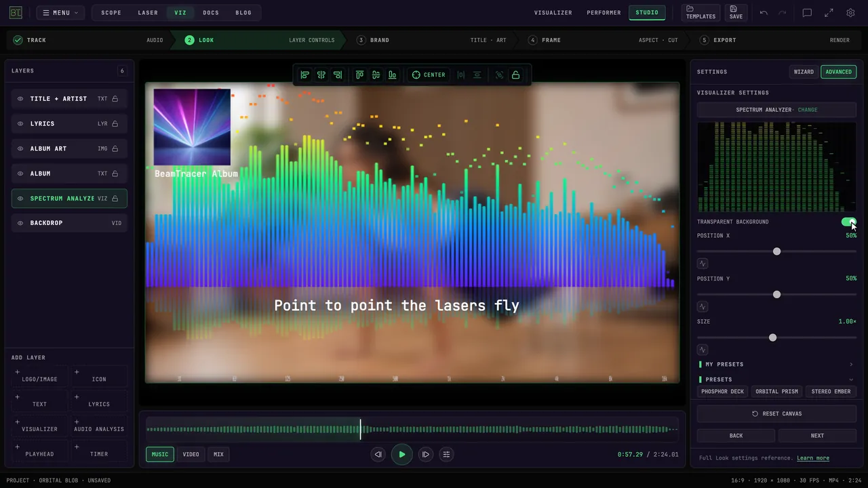The height and width of the screenshot is (488, 868).
Task: Align layer vertical centers
Action: (376, 75)
